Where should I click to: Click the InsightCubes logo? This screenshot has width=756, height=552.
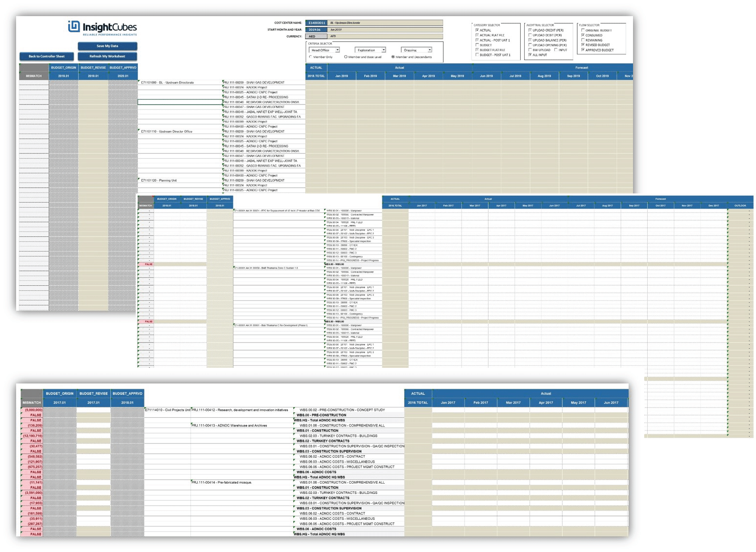(x=102, y=28)
